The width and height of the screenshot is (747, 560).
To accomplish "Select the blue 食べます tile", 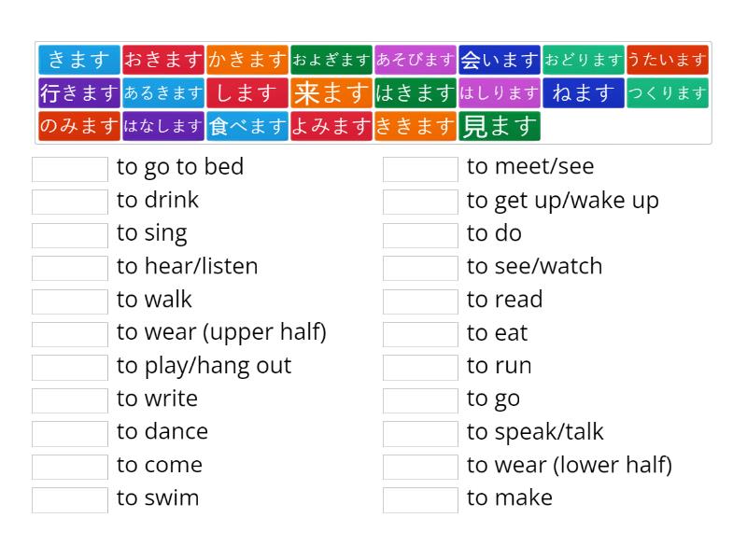I will click(x=247, y=126).
